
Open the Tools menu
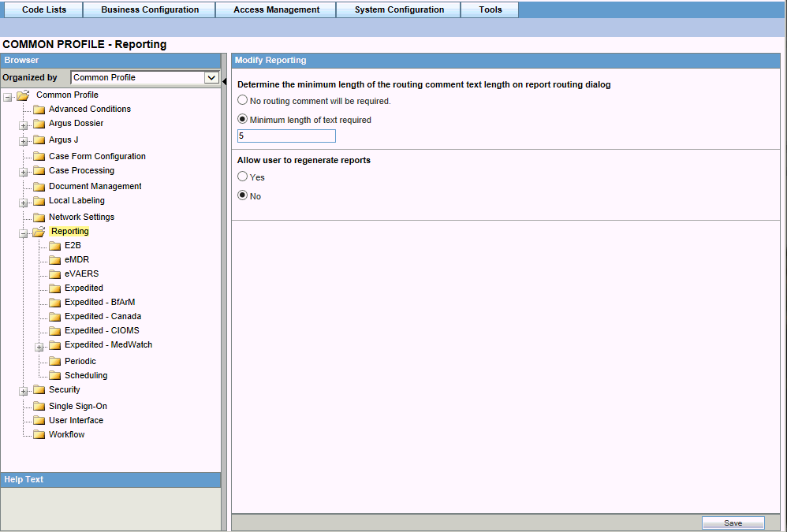(x=490, y=9)
